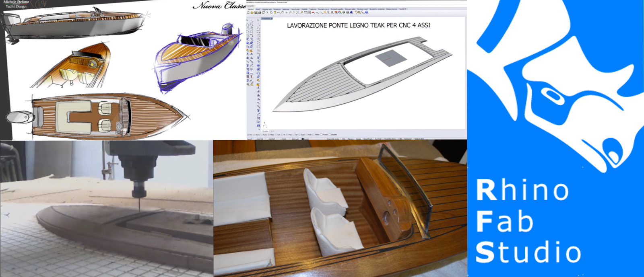The width and height of the screenshot is (644, 277).
Task: Click the Copy icon in the Standard toolbar
Action: coord(271,12)
